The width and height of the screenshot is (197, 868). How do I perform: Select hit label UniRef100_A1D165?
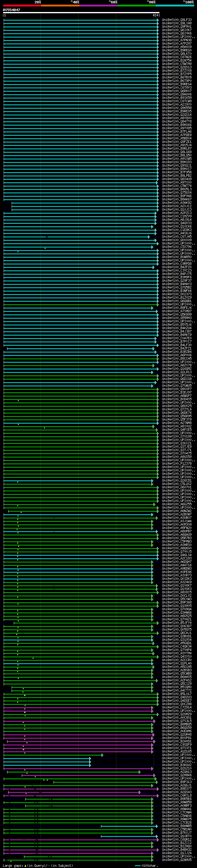click(176, 751)
